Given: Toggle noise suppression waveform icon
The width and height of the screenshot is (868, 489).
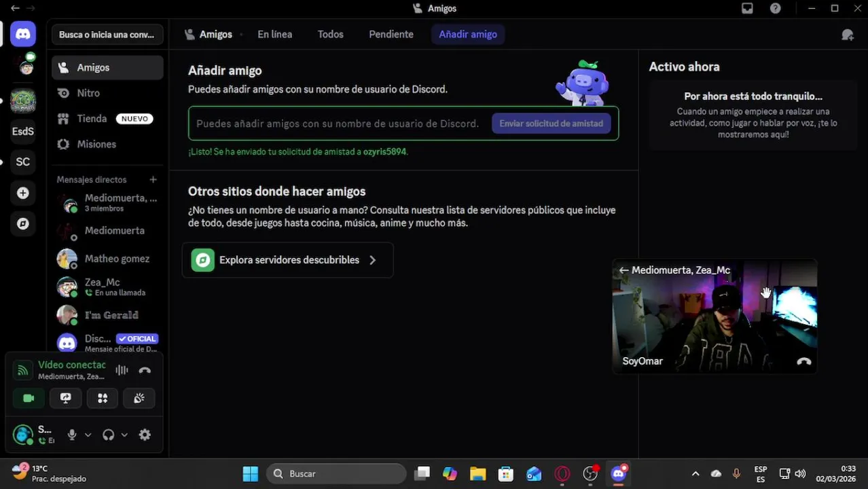Looking at the screenshot, I should (x=122, y=370).
